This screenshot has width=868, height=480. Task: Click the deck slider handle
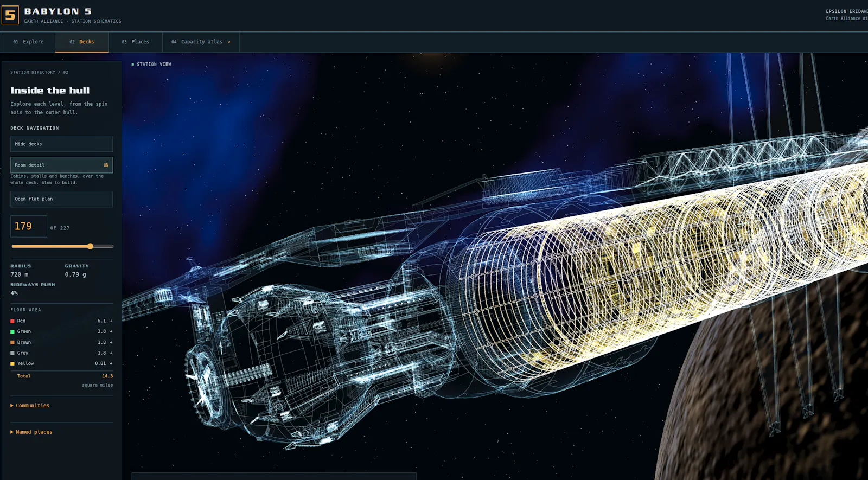(91, 246)
